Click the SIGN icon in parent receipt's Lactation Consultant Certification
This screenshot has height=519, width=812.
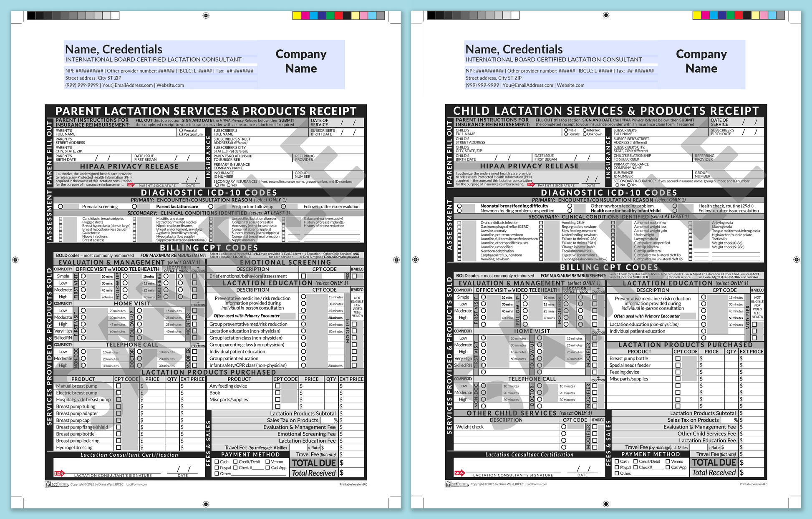[x=58, y=473]
